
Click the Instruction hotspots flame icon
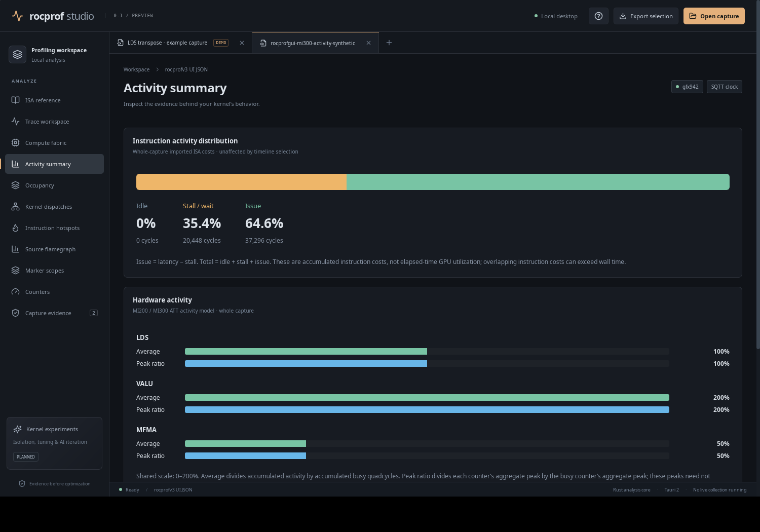[x=16, y=228]
